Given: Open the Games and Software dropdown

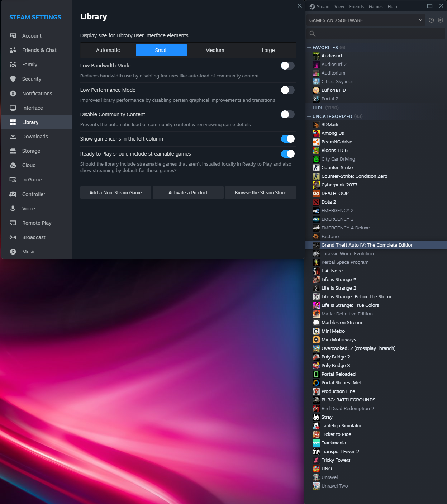Looking at the screenshot, I should click(x=366, y=20).
